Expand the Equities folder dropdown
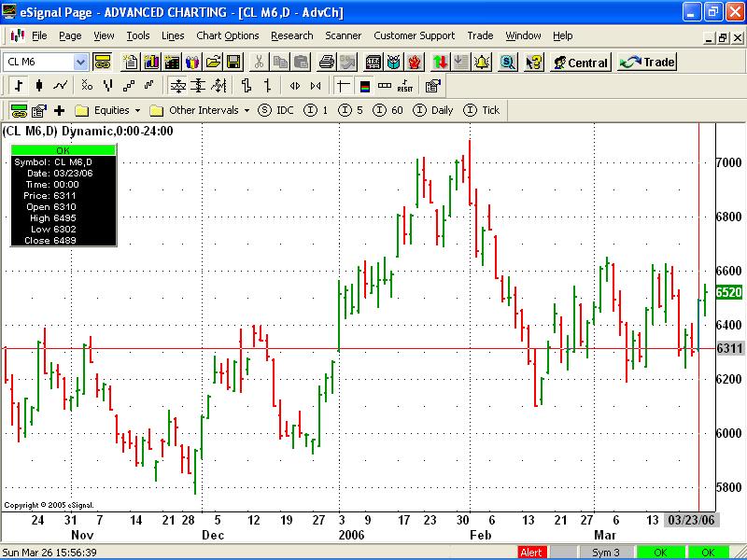 click(138, 110)
